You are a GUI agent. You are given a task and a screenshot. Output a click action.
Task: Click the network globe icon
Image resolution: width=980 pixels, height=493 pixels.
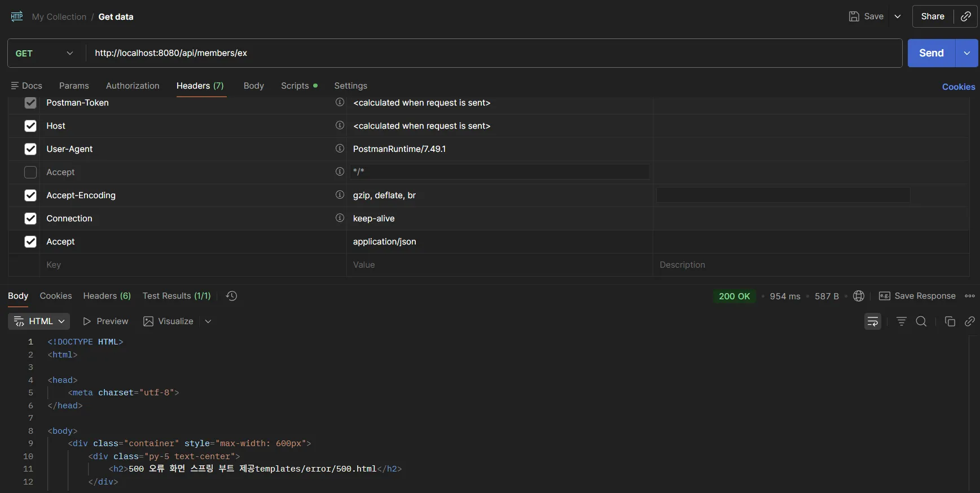coord(859,296)
